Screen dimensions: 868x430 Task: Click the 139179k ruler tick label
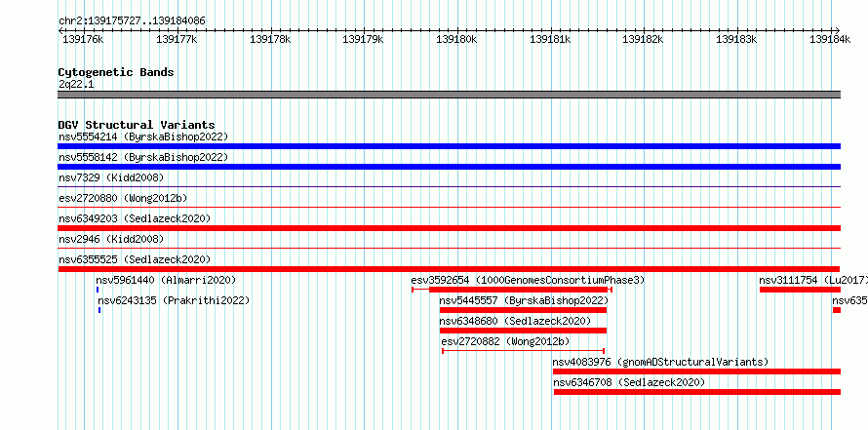point(363,39)
